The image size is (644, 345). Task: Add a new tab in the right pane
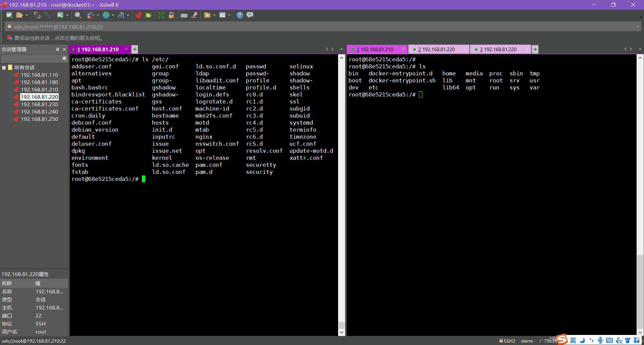click(x=535, y=49)
